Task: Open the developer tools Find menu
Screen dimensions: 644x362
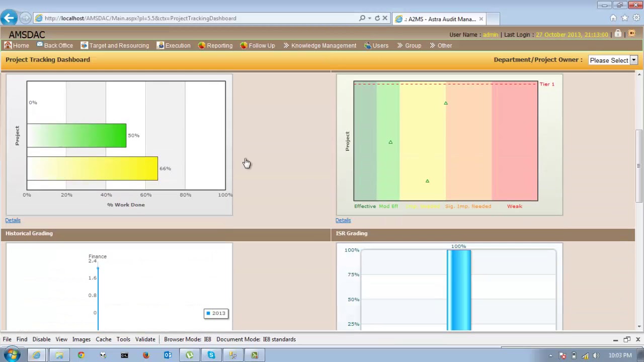Action: [x=22, y=339]
